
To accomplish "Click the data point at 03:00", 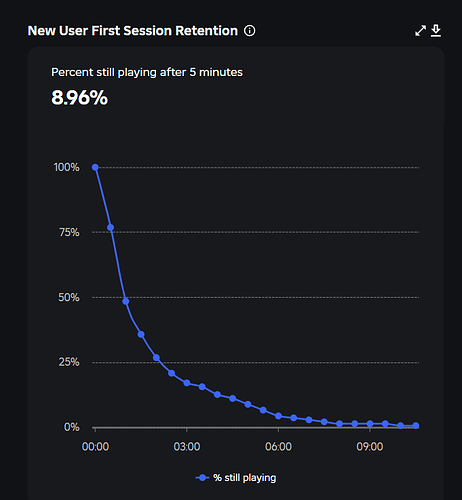I will tap(187, 383).
